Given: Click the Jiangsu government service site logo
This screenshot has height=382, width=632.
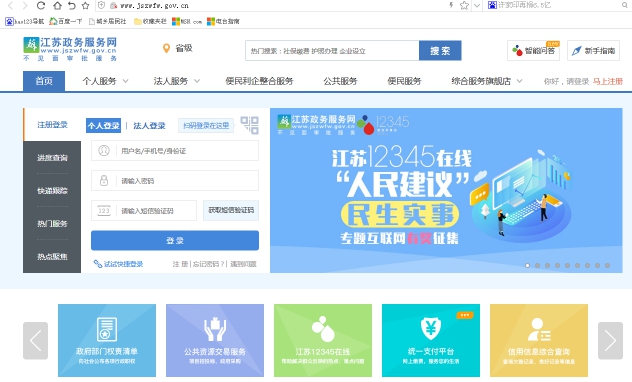Looking at the screenshot, I should click(70, 49).
